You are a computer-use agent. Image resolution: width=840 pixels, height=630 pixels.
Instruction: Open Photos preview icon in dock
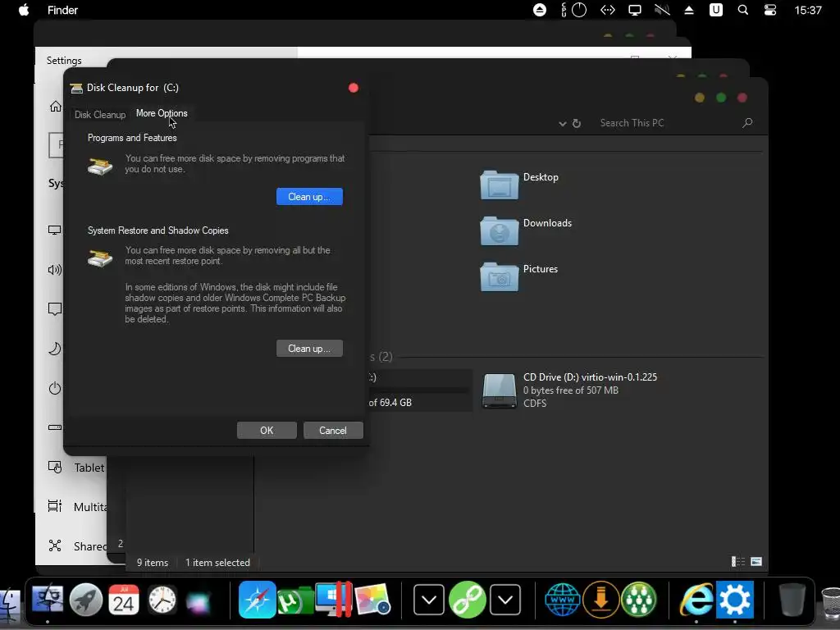coord(372,600)
